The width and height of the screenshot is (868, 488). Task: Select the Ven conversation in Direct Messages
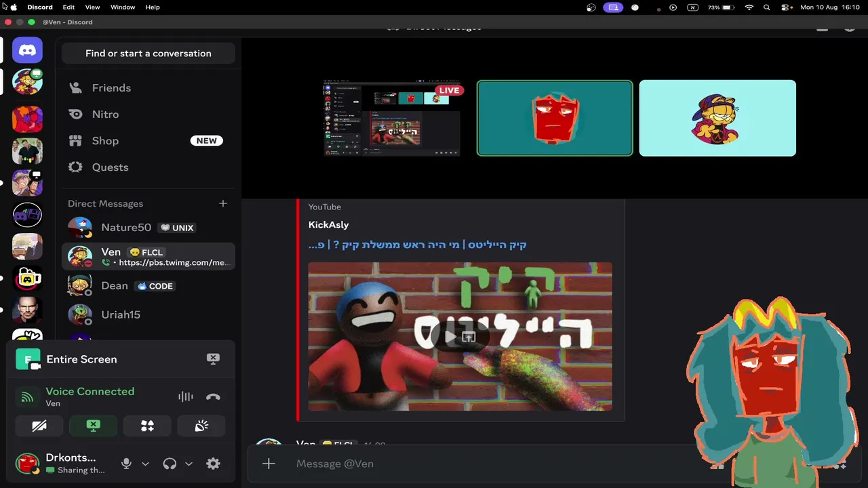[x=149, y=257]
